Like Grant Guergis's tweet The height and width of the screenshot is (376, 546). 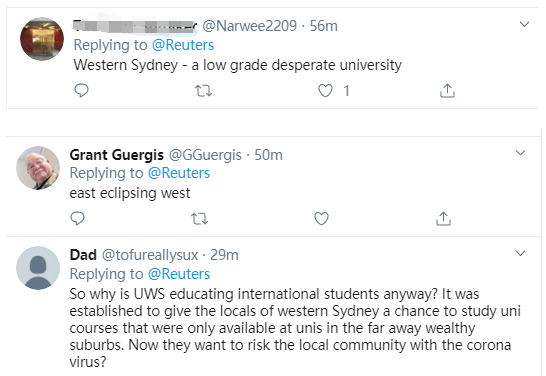(x=321, y=219)
